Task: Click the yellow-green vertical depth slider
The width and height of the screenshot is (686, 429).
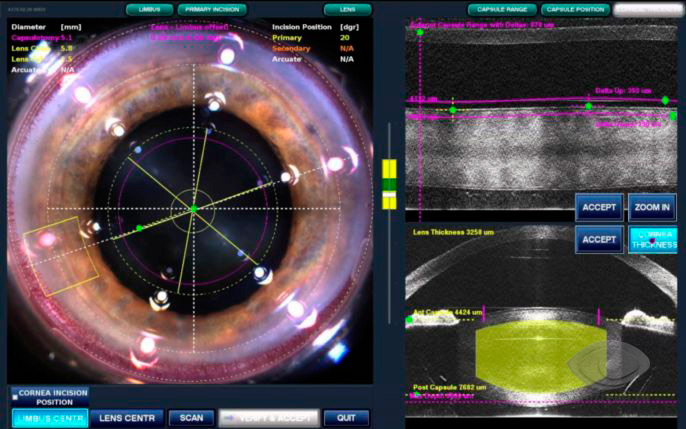Action: tap(389, 184)
